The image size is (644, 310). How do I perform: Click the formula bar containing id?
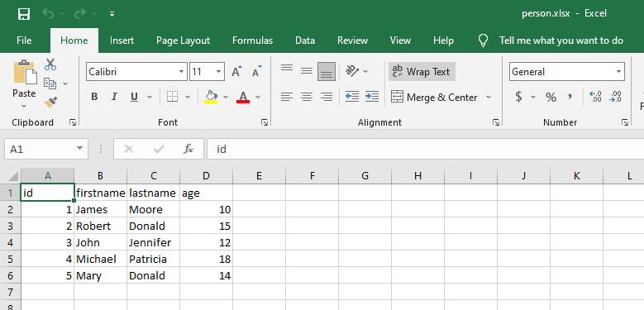[425, 149]
